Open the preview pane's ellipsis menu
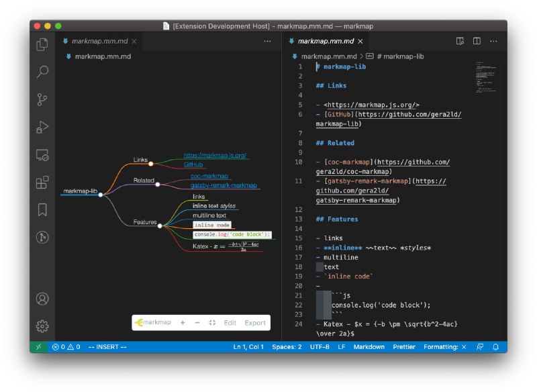 click(267, 41)
